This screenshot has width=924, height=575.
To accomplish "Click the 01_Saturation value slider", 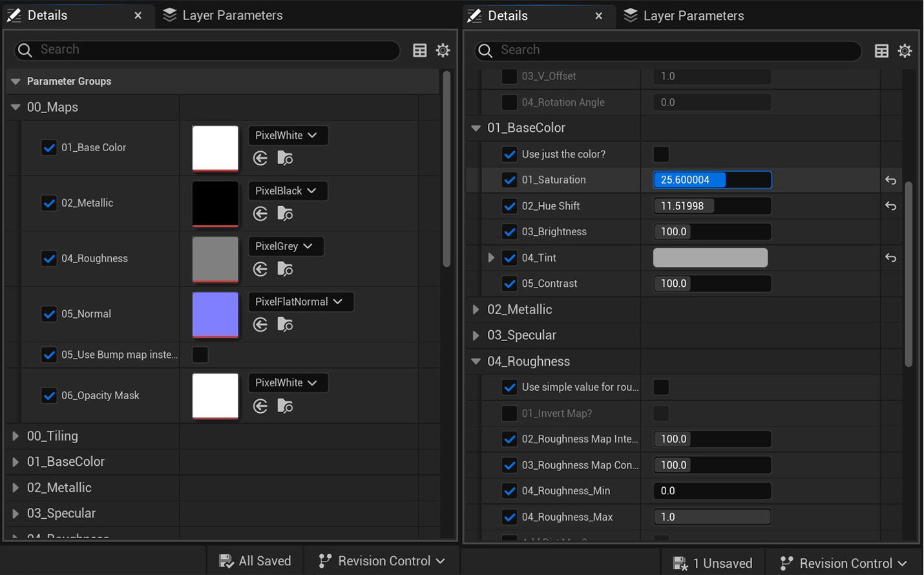I will pos(712,180).
